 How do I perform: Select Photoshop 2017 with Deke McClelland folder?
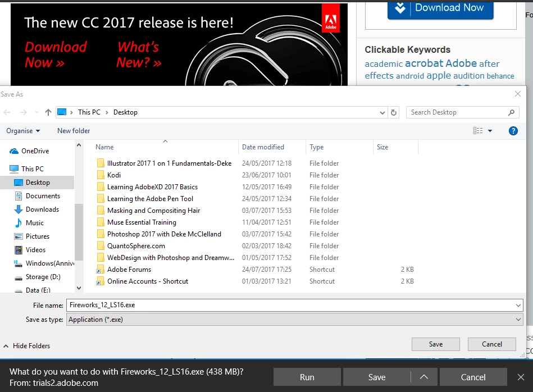(x=164, y=234)
